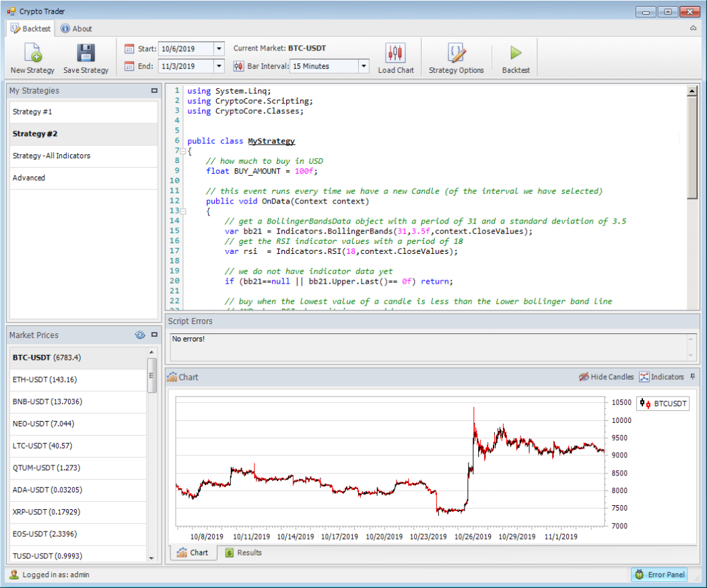707x588 pixels.
Task: Collapse the Market Prices panel
Action: 154,335
